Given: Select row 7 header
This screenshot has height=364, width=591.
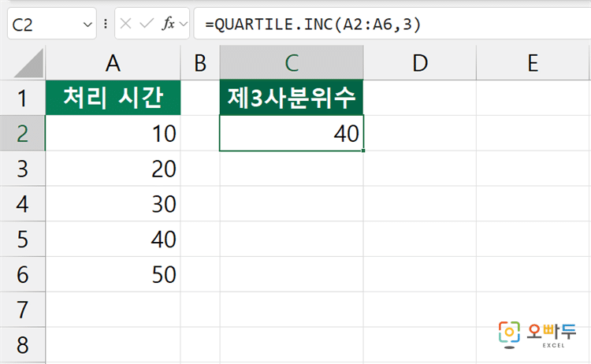Looking at the screenshot, I should 22,310.
